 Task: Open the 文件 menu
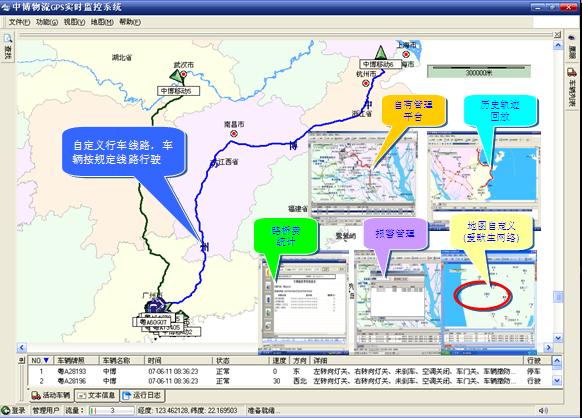(x=19, y=22)
